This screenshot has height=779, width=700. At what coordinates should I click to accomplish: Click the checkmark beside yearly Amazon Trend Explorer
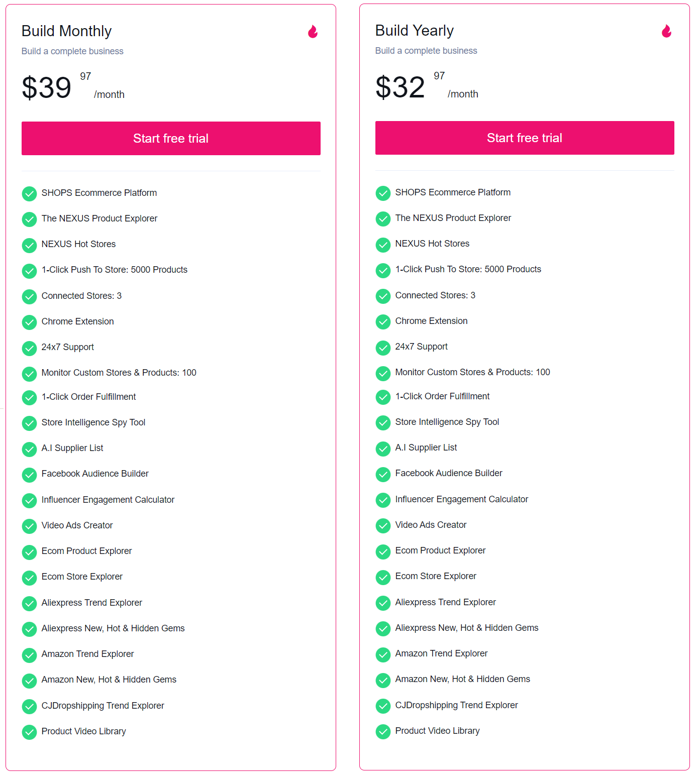tap(383, 654)
